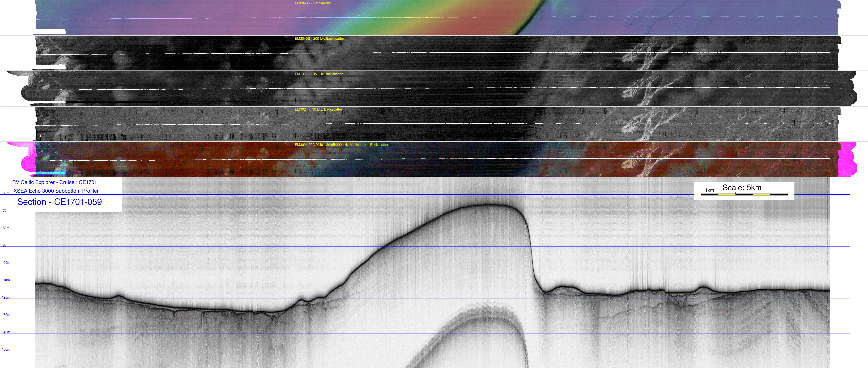
Task: Click the Scale: 5km text
Action: click(x=742, y=187)
